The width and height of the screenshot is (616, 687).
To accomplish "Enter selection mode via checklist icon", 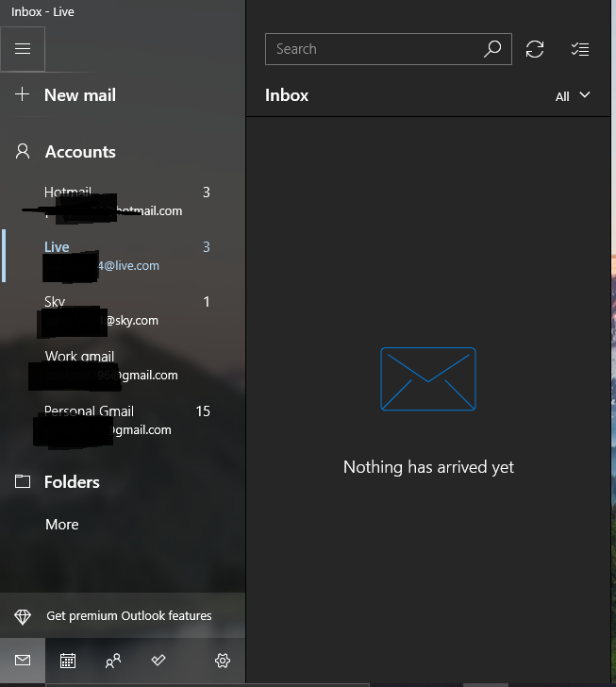I will point(580,49).
